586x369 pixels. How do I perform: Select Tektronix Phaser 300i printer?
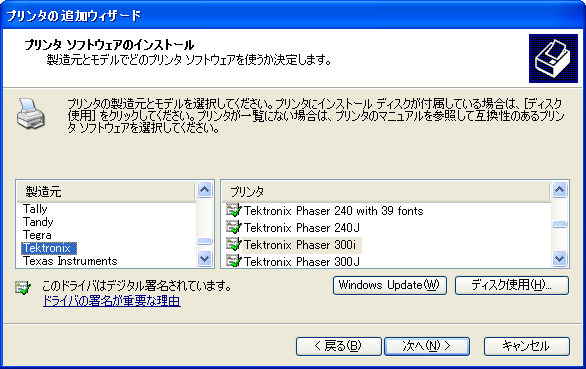[x=300, y=245]
